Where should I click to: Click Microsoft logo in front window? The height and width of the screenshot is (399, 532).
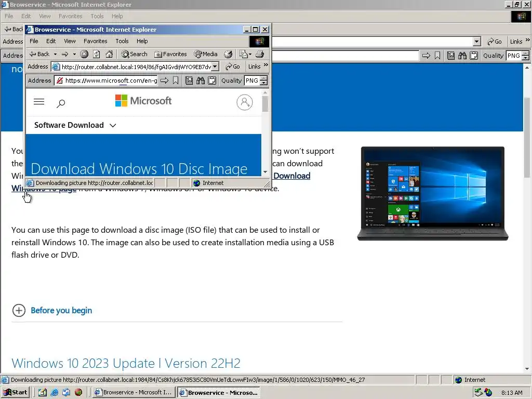point(143,101)
